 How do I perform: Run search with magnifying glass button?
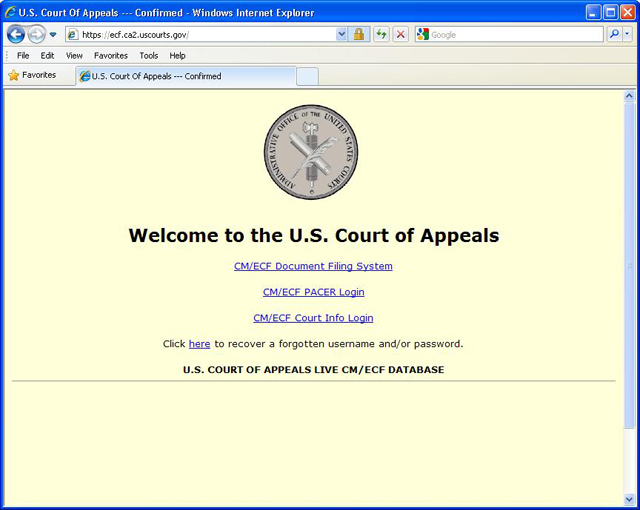[x=614, y=34]
